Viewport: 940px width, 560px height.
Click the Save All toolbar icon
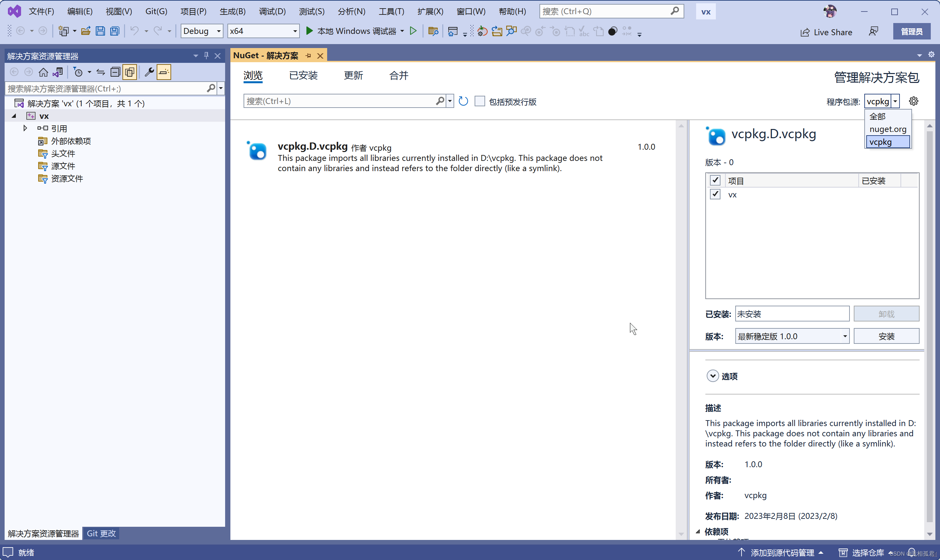point(115,31)
